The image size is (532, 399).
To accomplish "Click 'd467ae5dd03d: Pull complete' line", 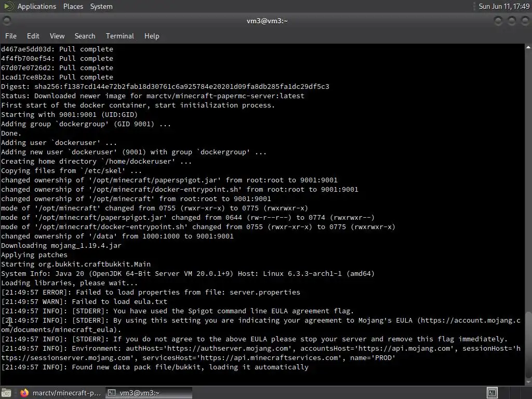I will tap(57, 49).
